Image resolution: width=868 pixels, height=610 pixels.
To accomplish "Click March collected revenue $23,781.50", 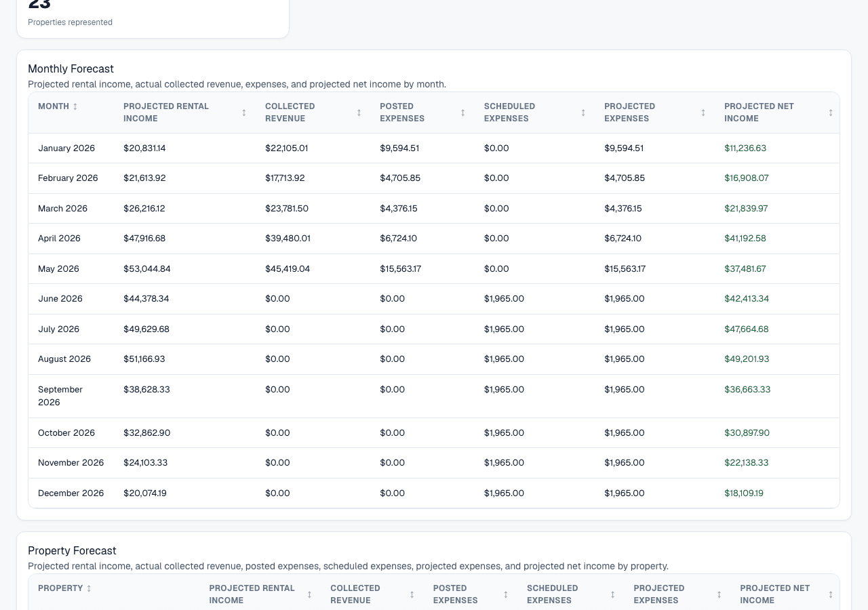I will click(x=287, y=209).
